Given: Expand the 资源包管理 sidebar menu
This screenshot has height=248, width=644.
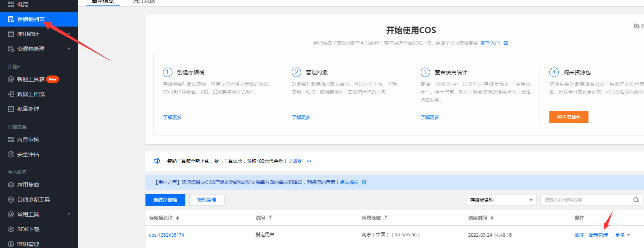Looking at the screenshot, I should 69,49.
